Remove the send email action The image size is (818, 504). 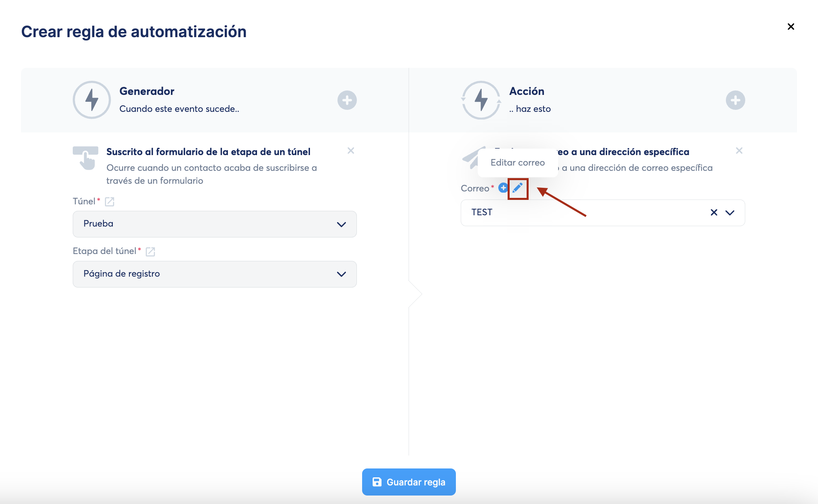739,151
